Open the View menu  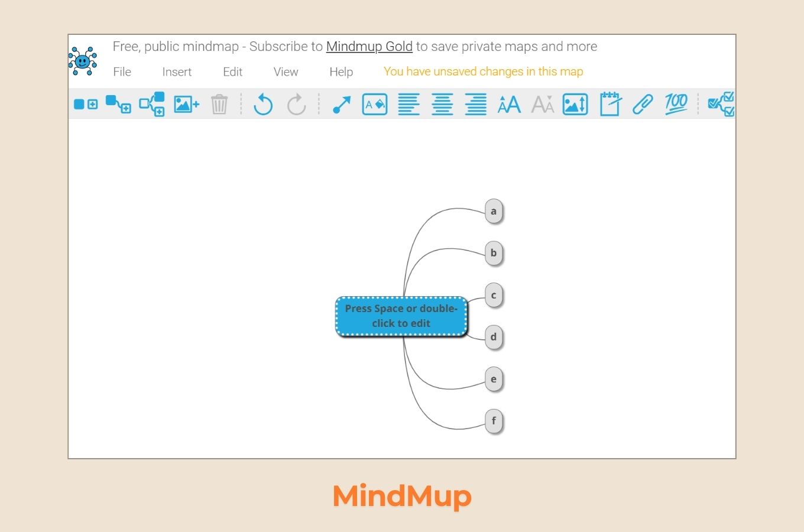[x=286, y=72]
